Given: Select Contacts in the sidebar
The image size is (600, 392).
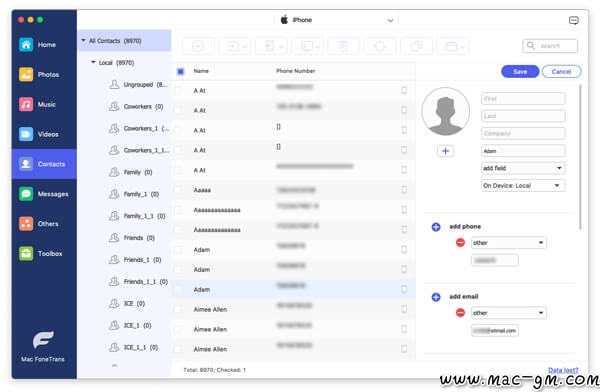Looking at the screenshot, I should pos(44,164).
